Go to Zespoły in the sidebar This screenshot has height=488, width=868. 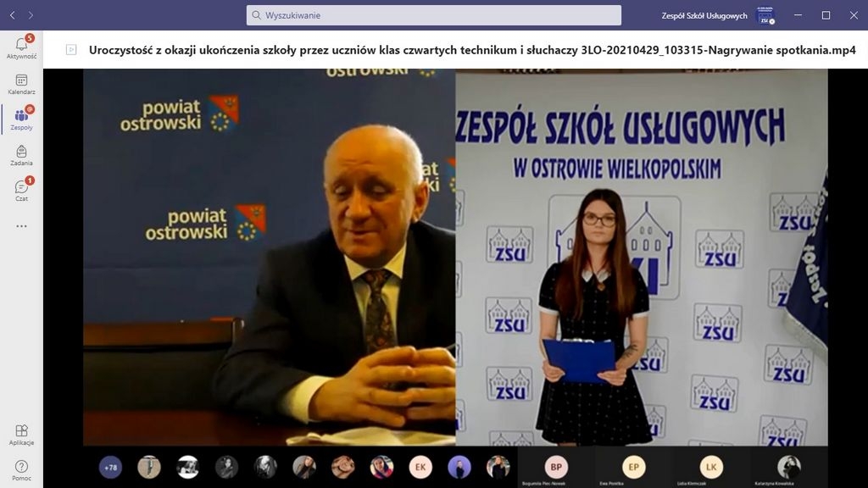click(21, 119)
